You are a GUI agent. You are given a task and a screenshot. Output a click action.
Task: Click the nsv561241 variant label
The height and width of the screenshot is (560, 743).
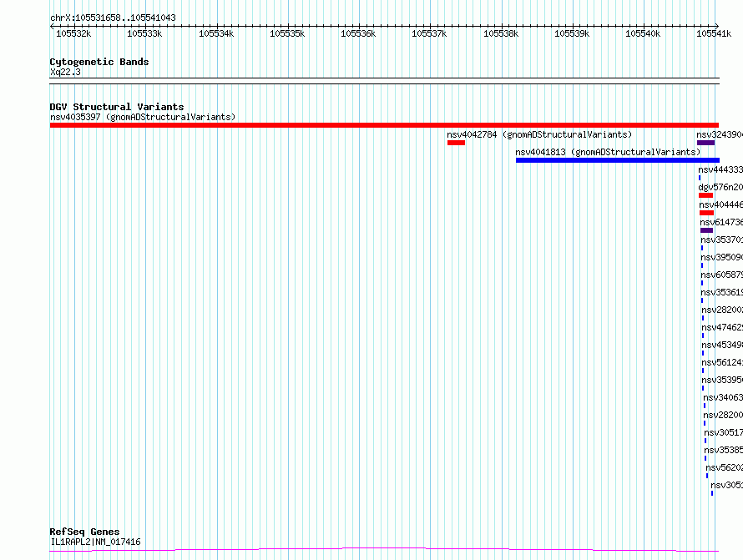(x=722, y=362)
